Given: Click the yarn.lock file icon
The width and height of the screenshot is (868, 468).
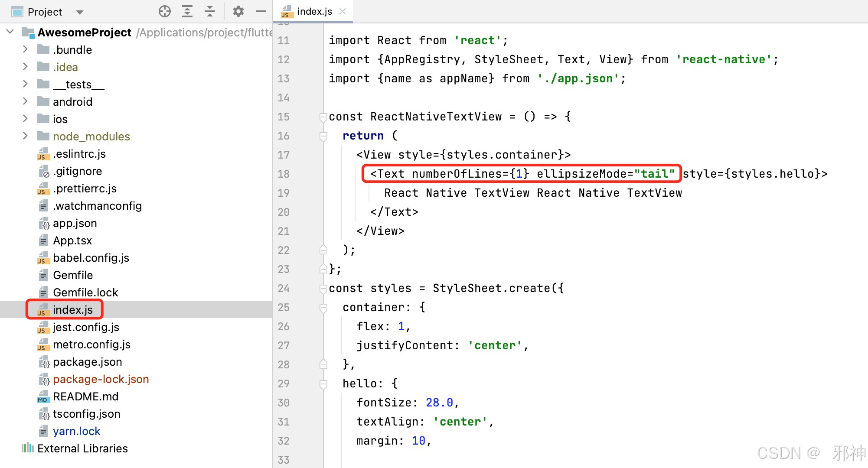Looking at the screenshot, I should point(43,431).
